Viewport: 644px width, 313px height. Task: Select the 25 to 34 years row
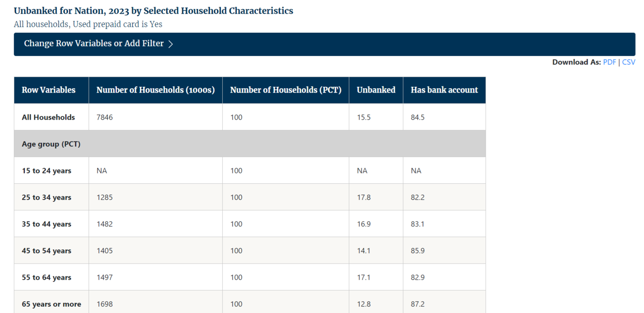point(47,198)
